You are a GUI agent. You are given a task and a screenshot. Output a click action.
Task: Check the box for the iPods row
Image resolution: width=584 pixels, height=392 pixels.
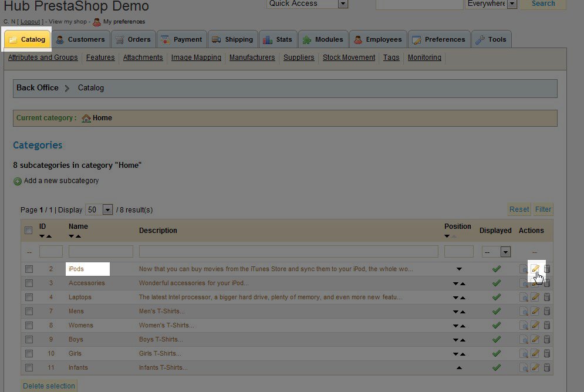pos(29,269)
